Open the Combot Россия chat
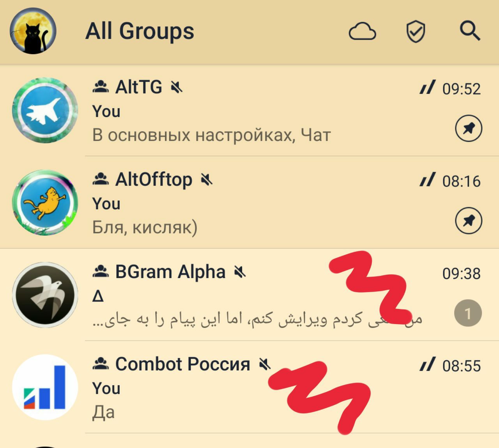This screenshot has height=448, width=499. (x=249, y=387)
